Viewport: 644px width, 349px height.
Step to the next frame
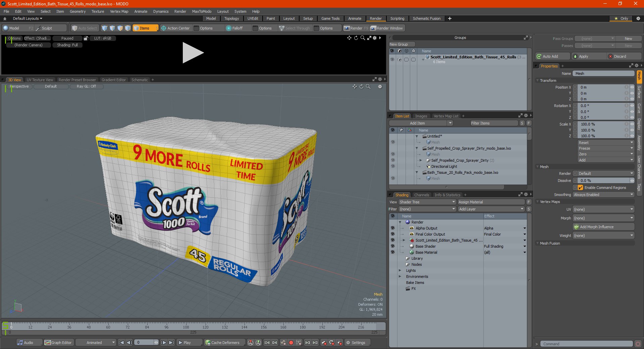(x=163, y=343)
